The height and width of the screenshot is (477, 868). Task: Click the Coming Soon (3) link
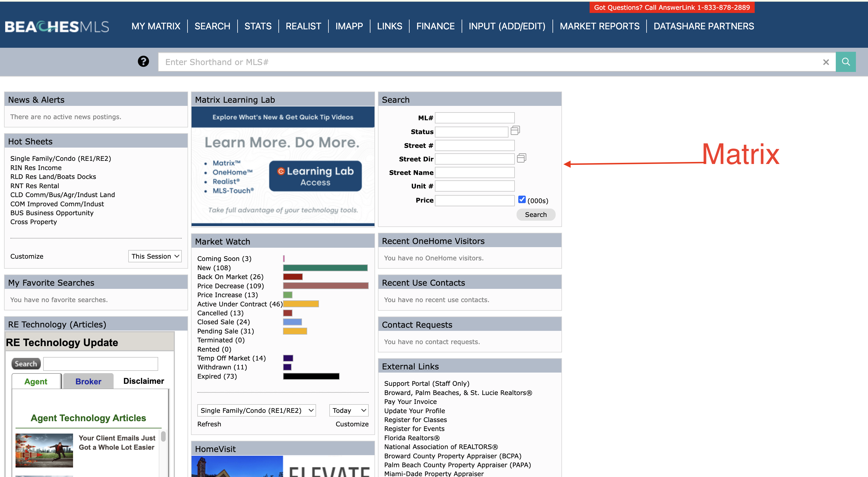click(x=224, y=259)
